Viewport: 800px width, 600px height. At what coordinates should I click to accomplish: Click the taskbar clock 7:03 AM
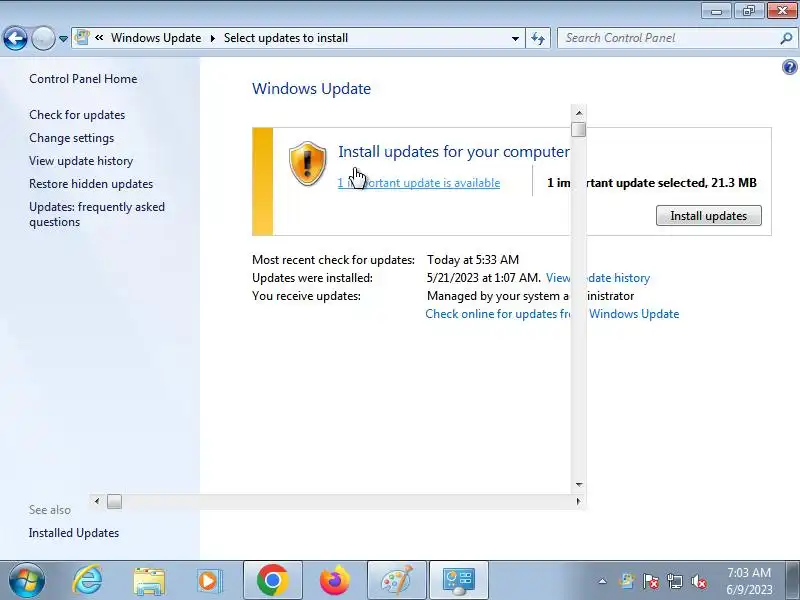point(749,581)
